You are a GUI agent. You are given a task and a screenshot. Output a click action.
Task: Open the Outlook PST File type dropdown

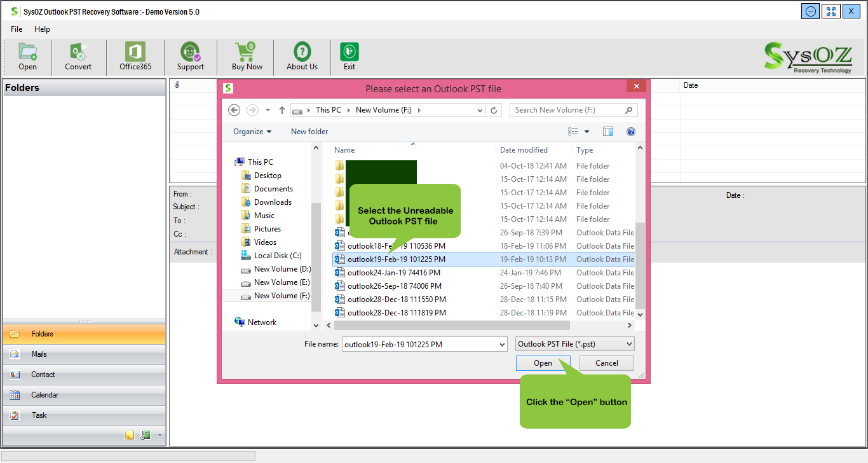click(x=575, y=344)
